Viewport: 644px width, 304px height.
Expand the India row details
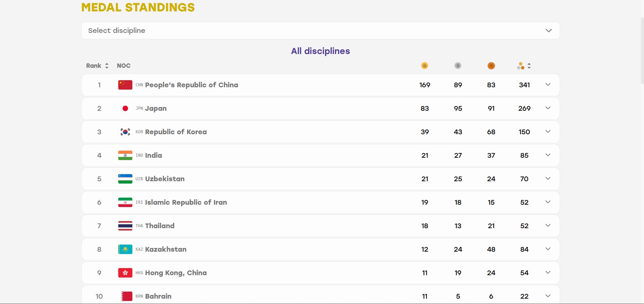click(548, 155)
